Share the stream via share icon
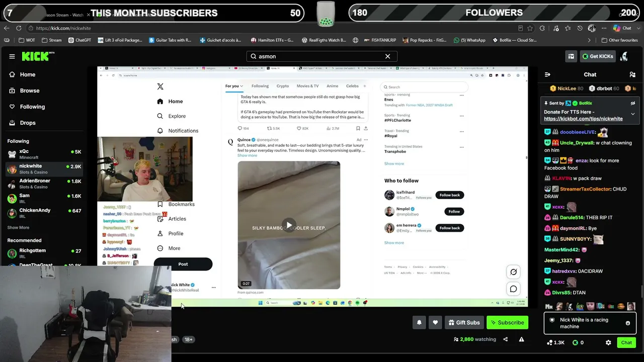The width and height of the screenshot is (644, 362). (x=506, y=339)
